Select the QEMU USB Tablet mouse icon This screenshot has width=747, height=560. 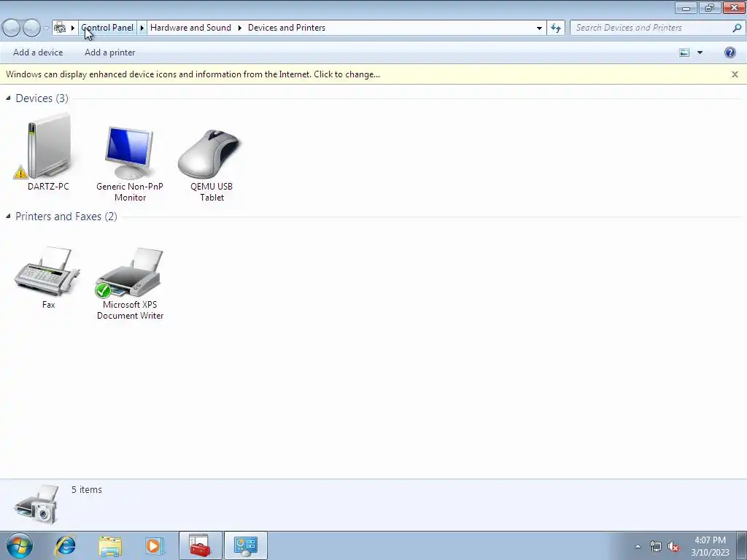point(211,165)
